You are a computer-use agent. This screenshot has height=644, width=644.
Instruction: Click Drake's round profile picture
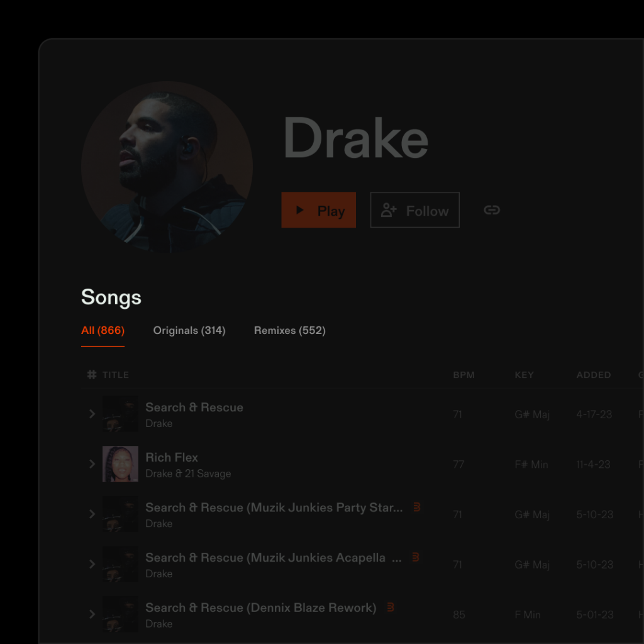(x=167, y=167)
